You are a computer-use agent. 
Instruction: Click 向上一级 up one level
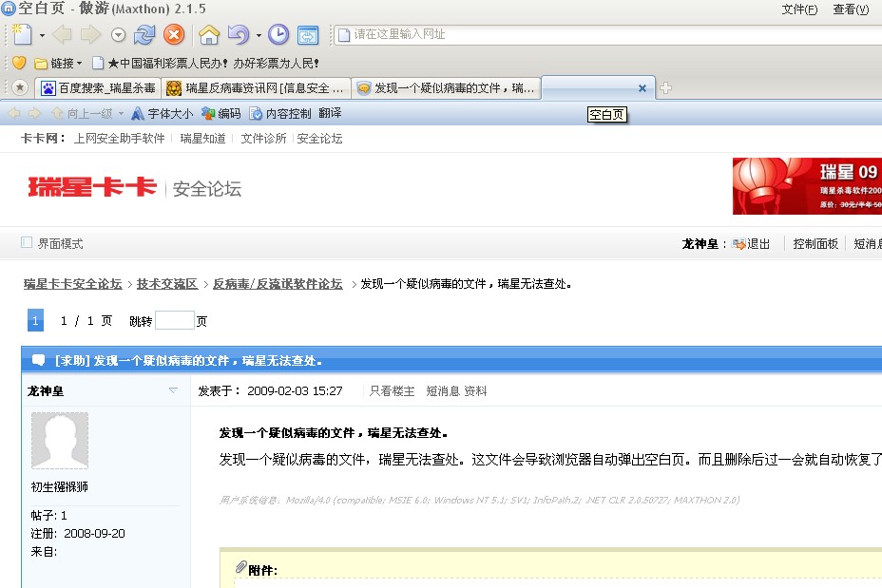[82, 114]
